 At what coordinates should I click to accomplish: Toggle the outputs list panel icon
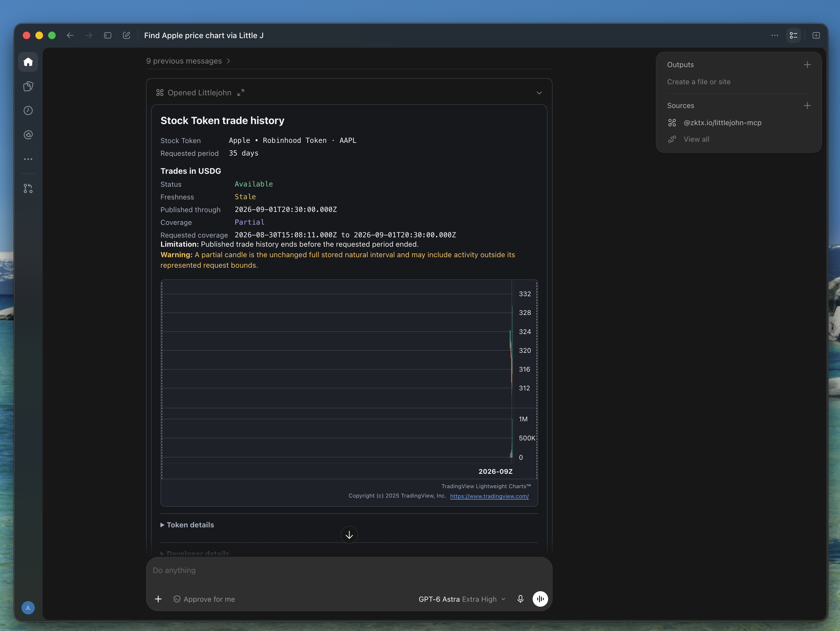coord(794,35)
